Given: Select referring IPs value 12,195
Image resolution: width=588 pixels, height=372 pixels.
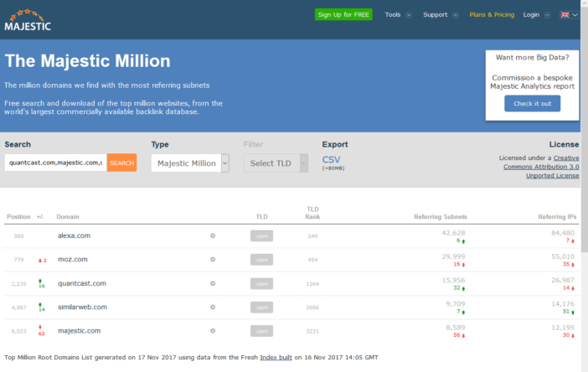Looking at the screenshot, I should [563, 328].
